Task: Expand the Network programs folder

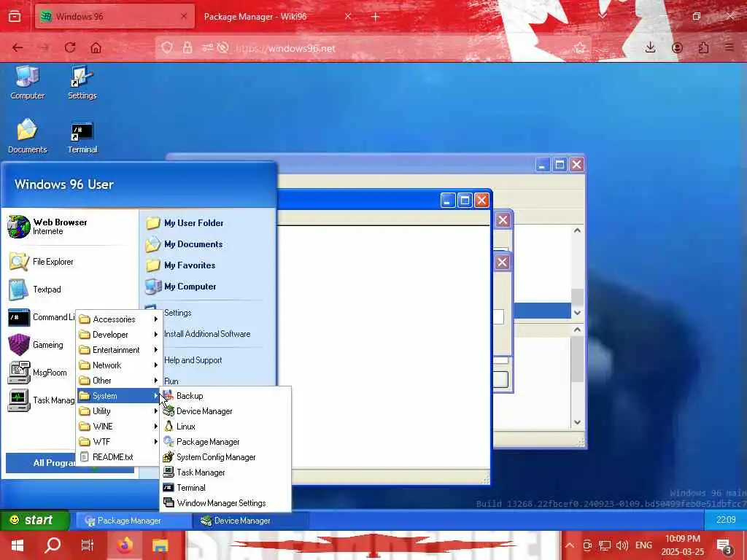Action: (119, 365)
